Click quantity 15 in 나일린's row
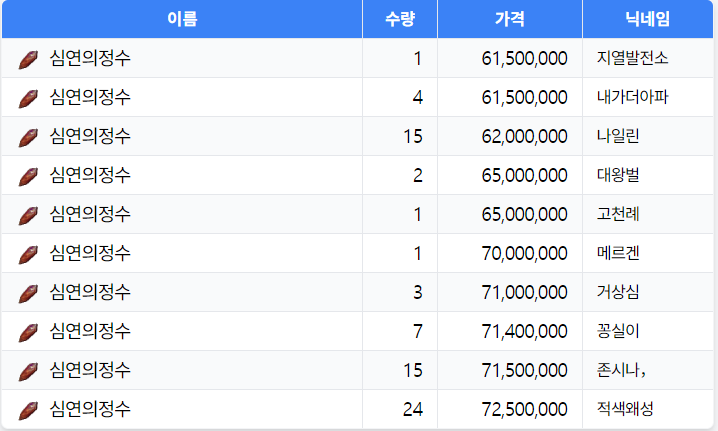The image size is (718, 431). pos(413,136)
